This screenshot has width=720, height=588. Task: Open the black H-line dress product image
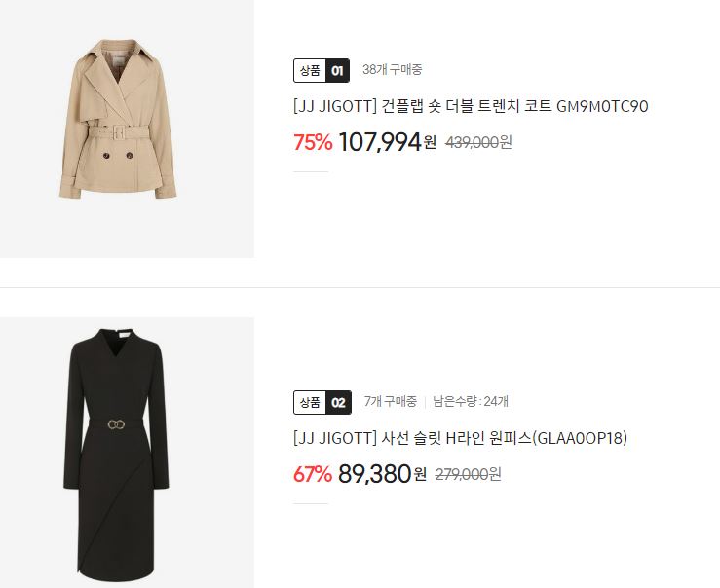click(127, 453)
